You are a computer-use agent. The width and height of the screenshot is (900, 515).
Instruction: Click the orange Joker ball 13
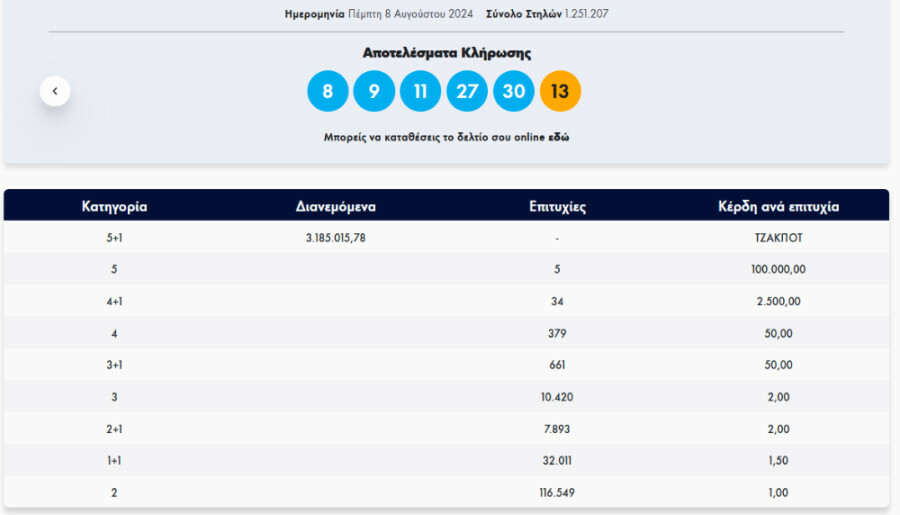(560, 92)
